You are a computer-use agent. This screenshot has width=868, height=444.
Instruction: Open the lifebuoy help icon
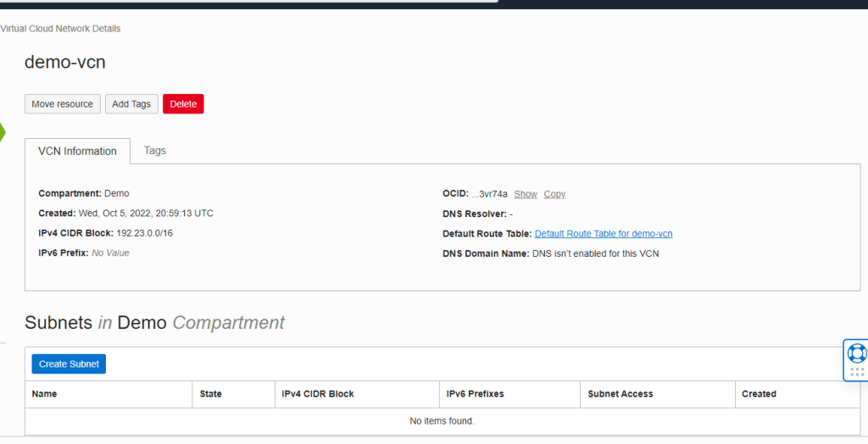(x=856, y=352)
